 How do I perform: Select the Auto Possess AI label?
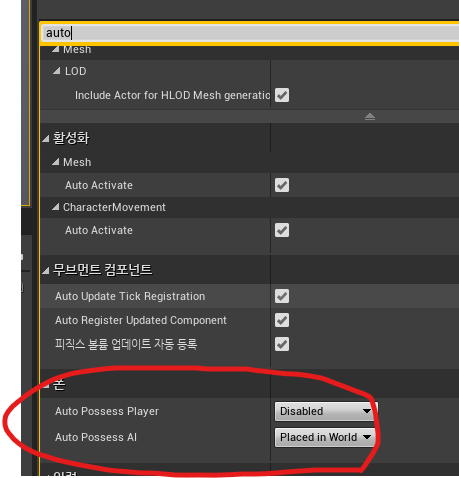(96, 437)
